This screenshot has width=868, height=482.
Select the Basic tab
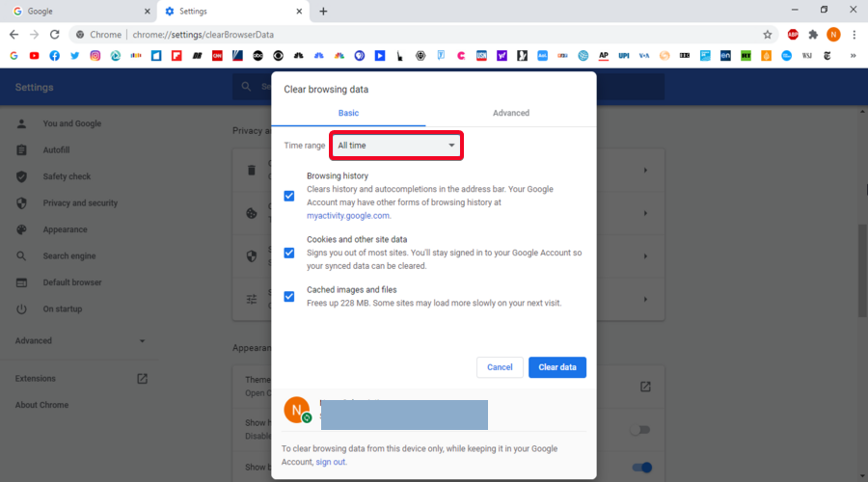pos(348,113)
